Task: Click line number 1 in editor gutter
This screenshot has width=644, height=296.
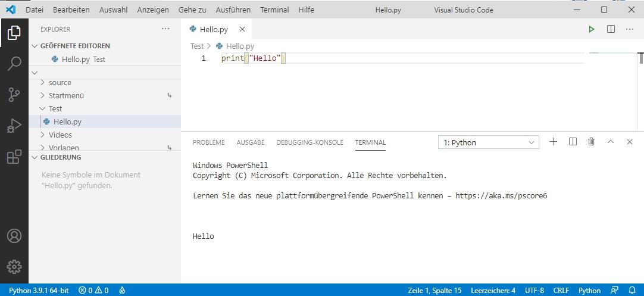Action: pos(204,58)
